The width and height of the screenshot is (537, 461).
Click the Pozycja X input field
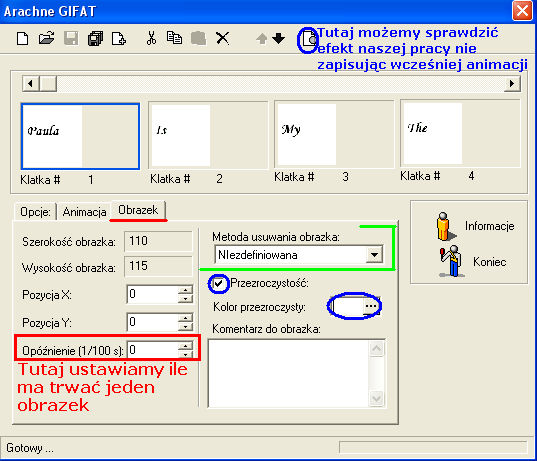click(x=152, y=294)
